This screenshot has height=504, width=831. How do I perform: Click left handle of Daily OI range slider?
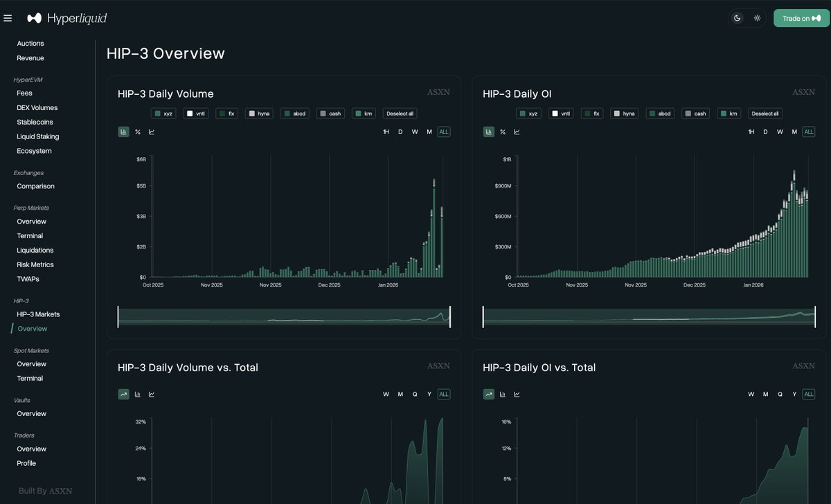483,316
